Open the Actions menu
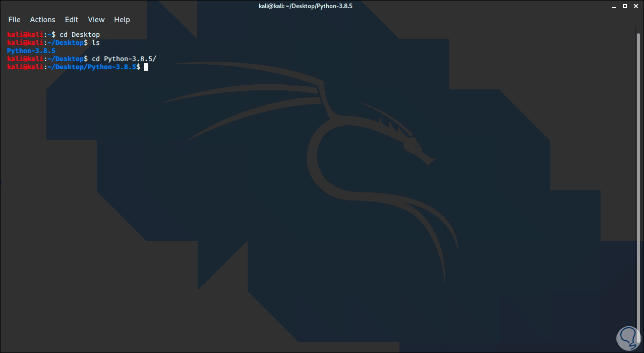The width and height of the screenshot is (644, 353). coord(42,20)
